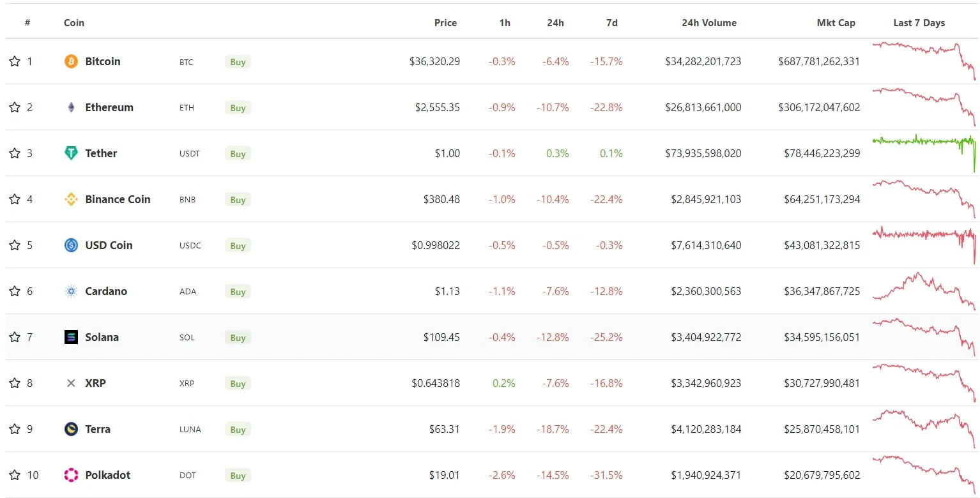Click the Tether logo icon
980x498 pixels.
71,153
